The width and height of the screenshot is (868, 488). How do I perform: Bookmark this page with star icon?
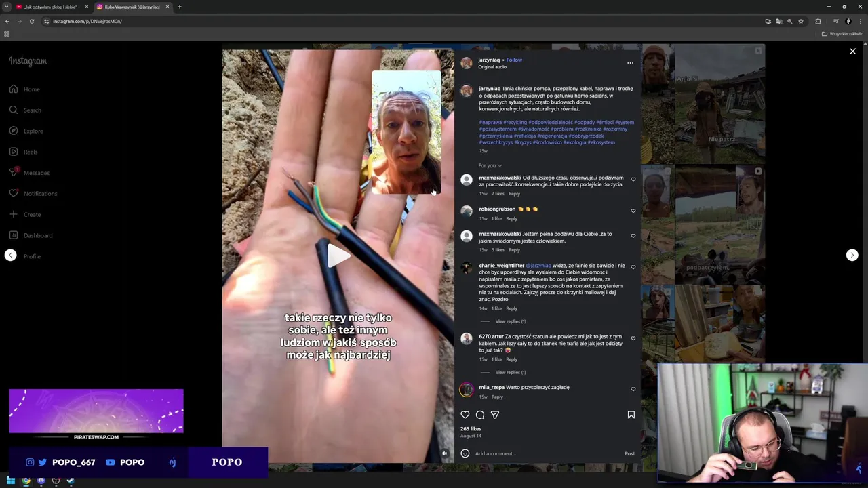[x=800, y=21]
